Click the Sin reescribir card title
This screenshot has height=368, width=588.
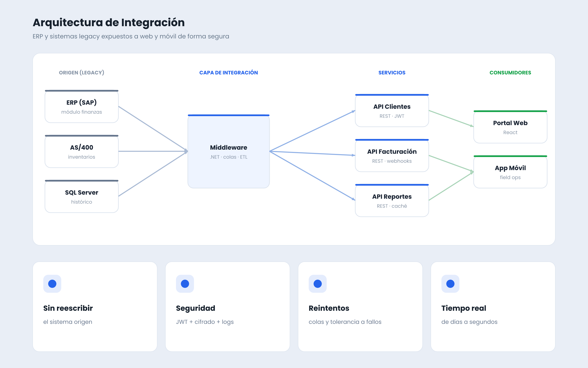(x=68, y=308)
